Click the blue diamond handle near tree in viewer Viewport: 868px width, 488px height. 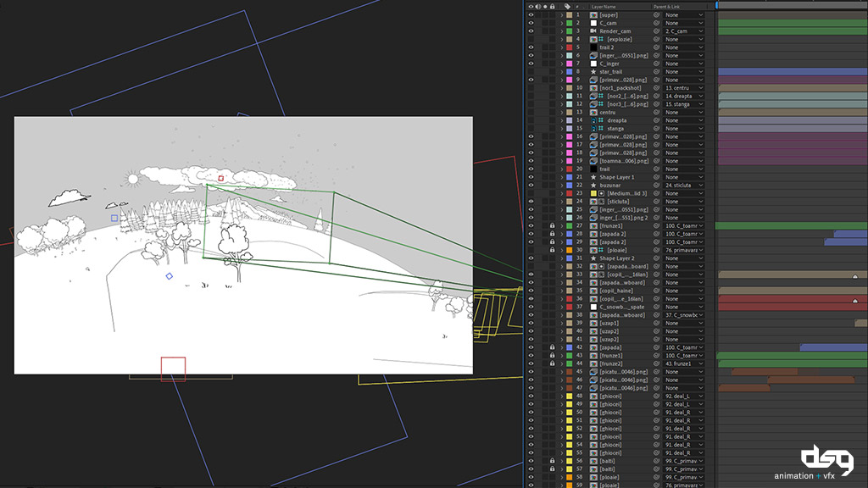(x=170, y=276)
